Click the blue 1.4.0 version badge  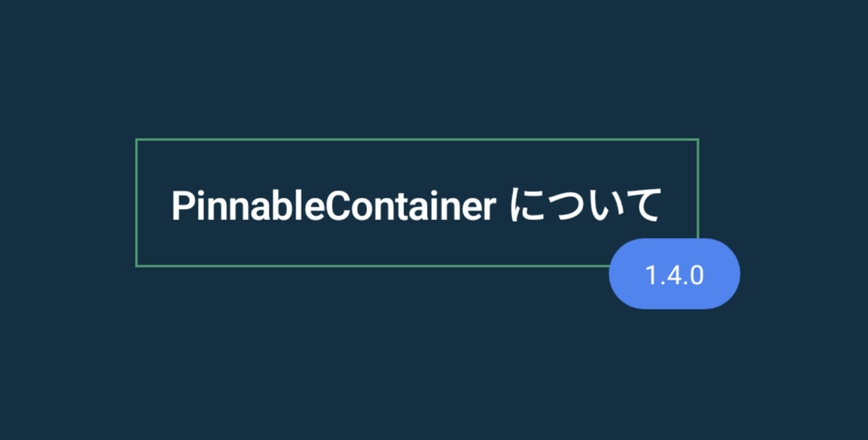click(674, 274)
